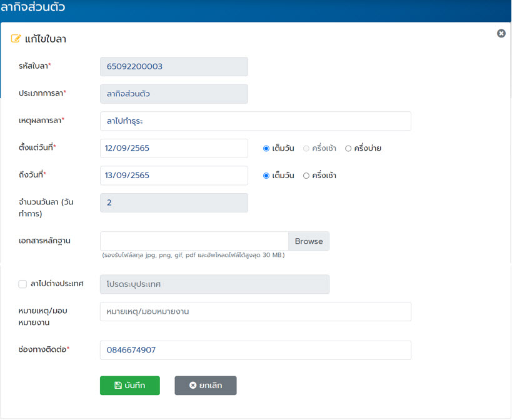
Task: Enable the ลาไปต่างประเทศ checkbox
Action: click(23, 284)
